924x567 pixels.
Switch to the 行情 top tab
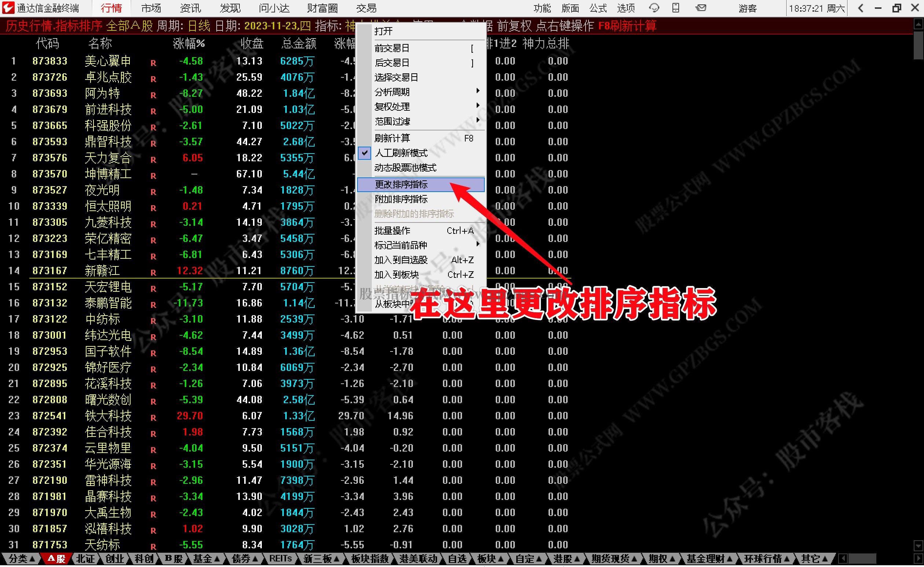[111, 8]
